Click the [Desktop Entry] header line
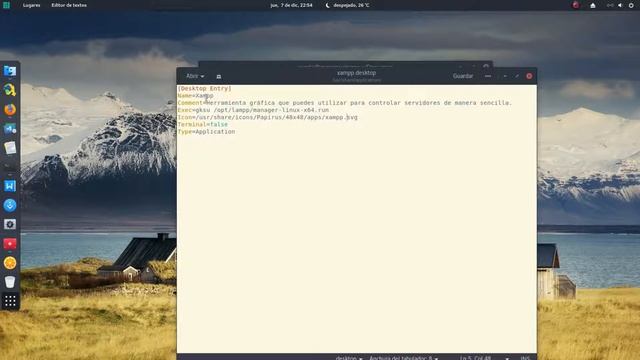The image size is (640, 360). click(x=204, y=88)
